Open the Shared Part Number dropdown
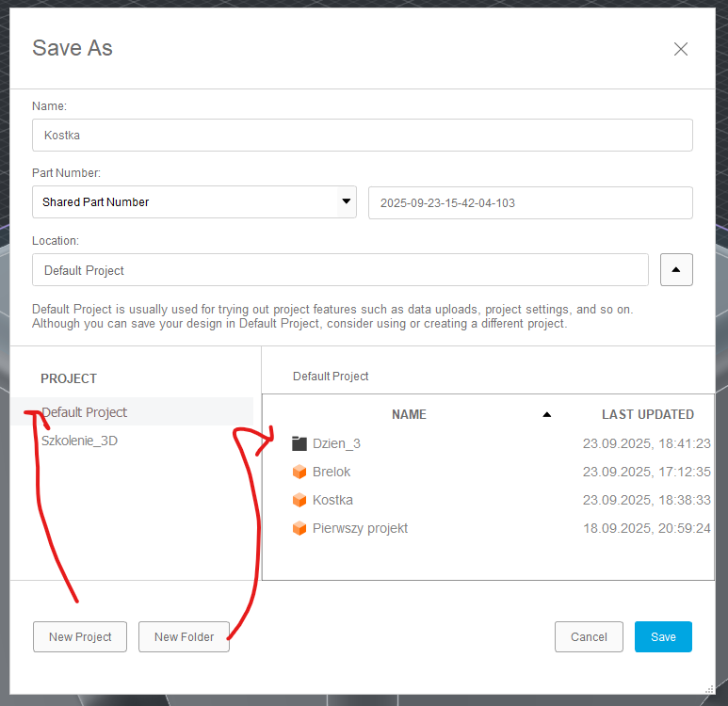The image size is (728, 706). click(x=347, y=201)
